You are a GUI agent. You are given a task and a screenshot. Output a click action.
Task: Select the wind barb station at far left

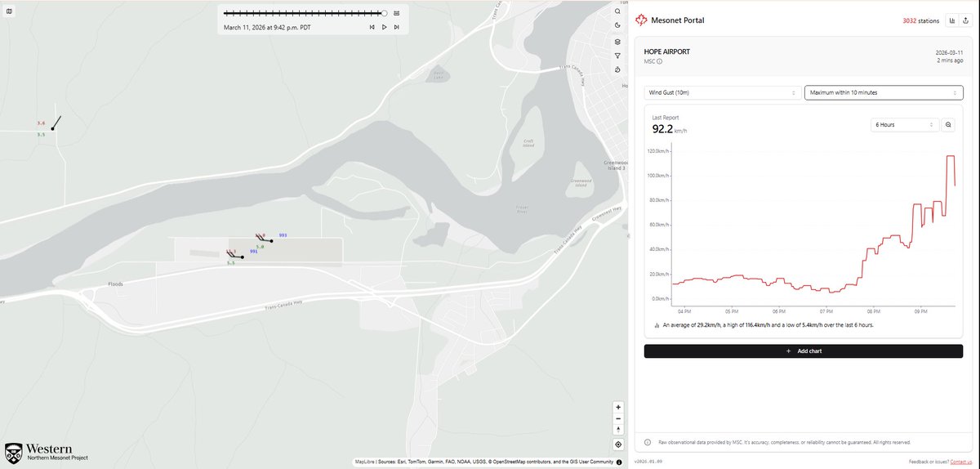tap(52, 128)
